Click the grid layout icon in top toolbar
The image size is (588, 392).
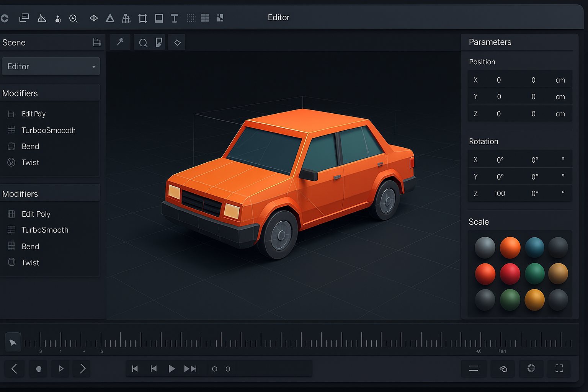tap(205, 18)
